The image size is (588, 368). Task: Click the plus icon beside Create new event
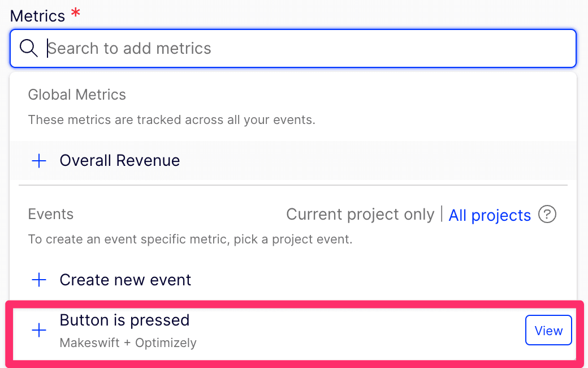tap(38, 280)
